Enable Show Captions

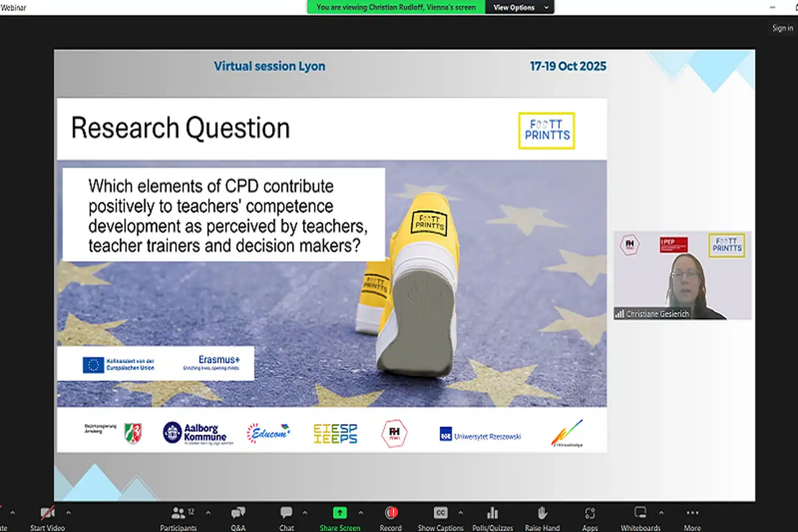pos(440,513)
